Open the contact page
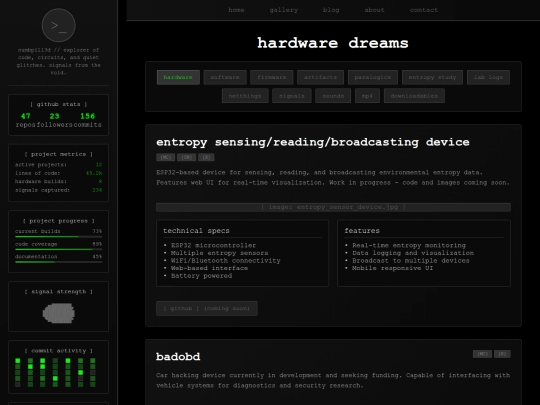The image size is (540, 405). coord(424,10)
